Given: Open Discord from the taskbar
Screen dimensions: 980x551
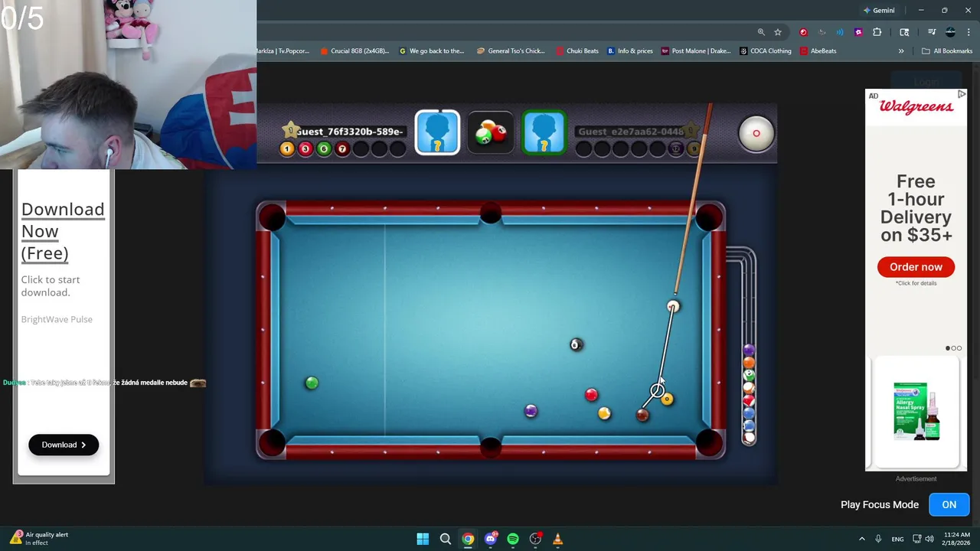Looking at the screenshot, I should [491, 539].
